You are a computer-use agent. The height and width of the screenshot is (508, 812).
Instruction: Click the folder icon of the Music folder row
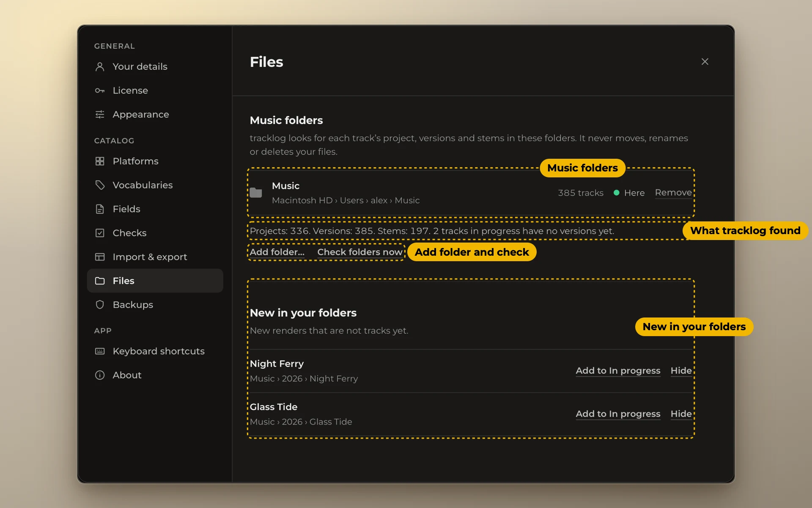coord(256,193)
